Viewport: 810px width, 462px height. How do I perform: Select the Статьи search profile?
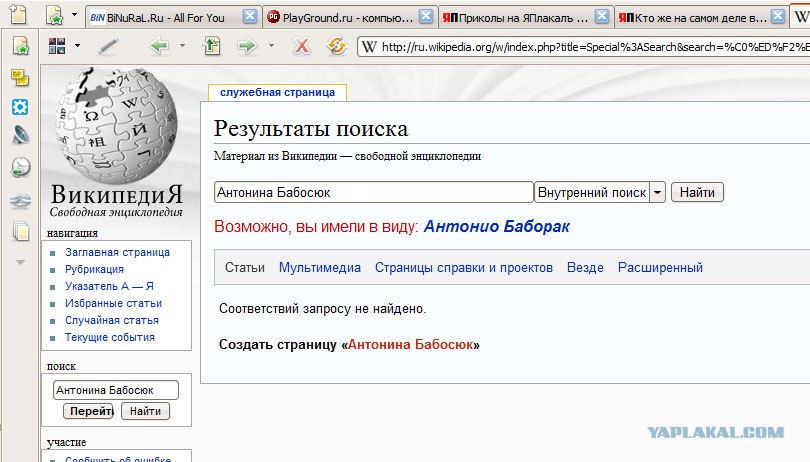click(x=245, y=268)
